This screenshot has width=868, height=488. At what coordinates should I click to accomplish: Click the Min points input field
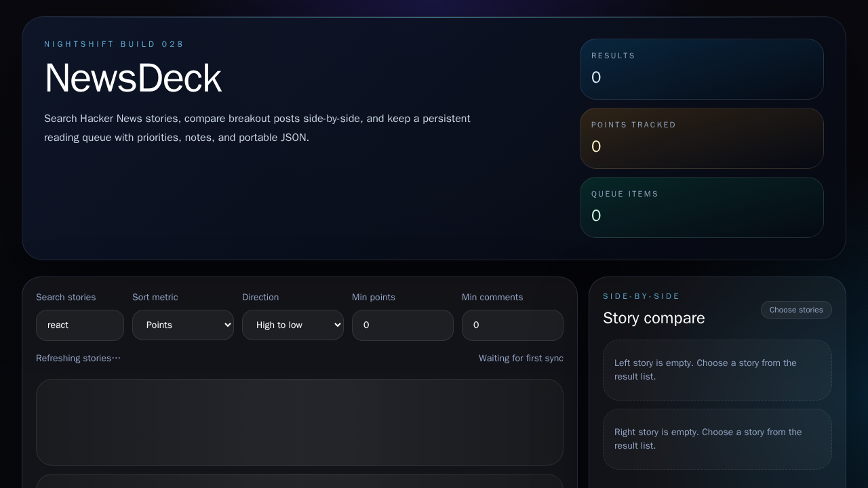coord(403,325)
